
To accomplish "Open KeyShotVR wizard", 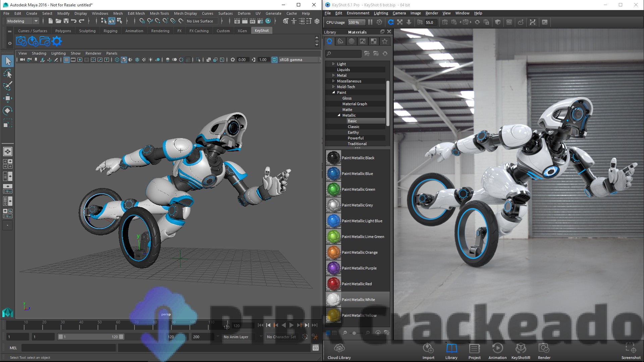I will click(521, 351).
